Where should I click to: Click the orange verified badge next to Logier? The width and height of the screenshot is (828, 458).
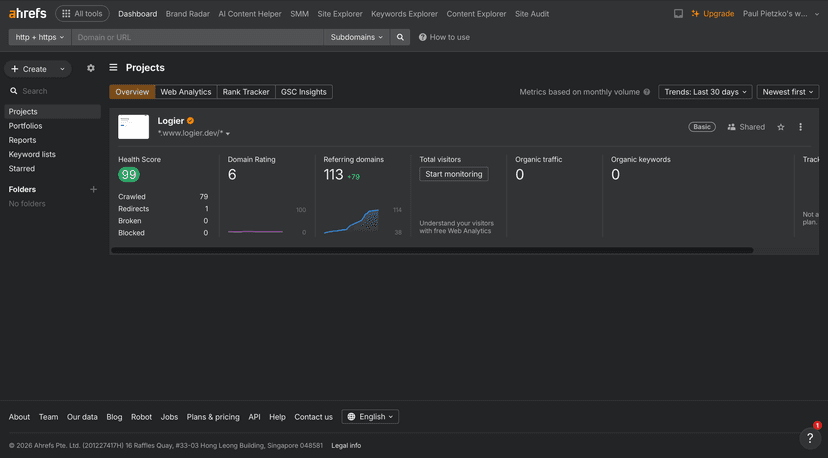(190, 121)
